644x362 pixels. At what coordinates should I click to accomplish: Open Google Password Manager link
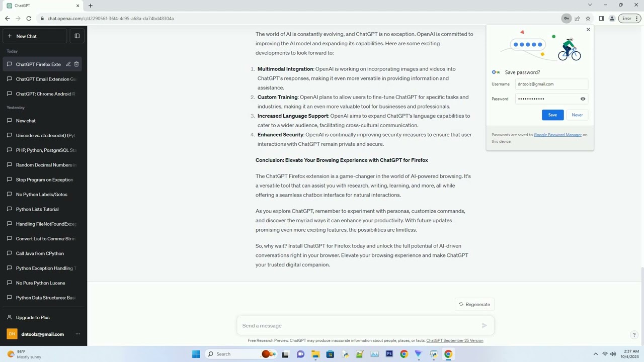[557, 135]
